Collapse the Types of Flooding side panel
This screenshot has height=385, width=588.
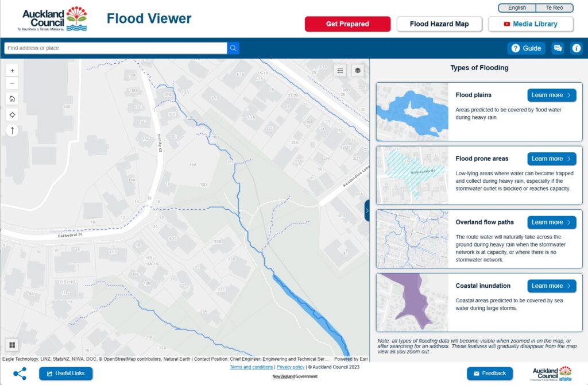pyautogui.click(x=367, y=211)
